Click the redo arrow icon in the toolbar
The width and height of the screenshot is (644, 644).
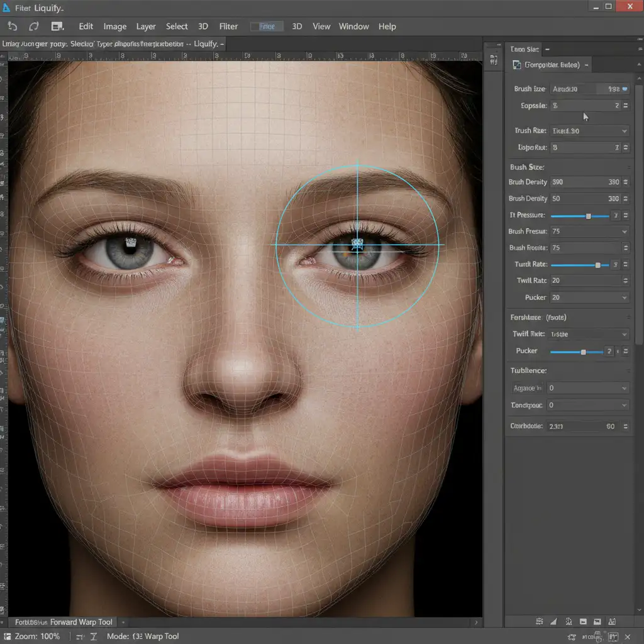(34, 26)
